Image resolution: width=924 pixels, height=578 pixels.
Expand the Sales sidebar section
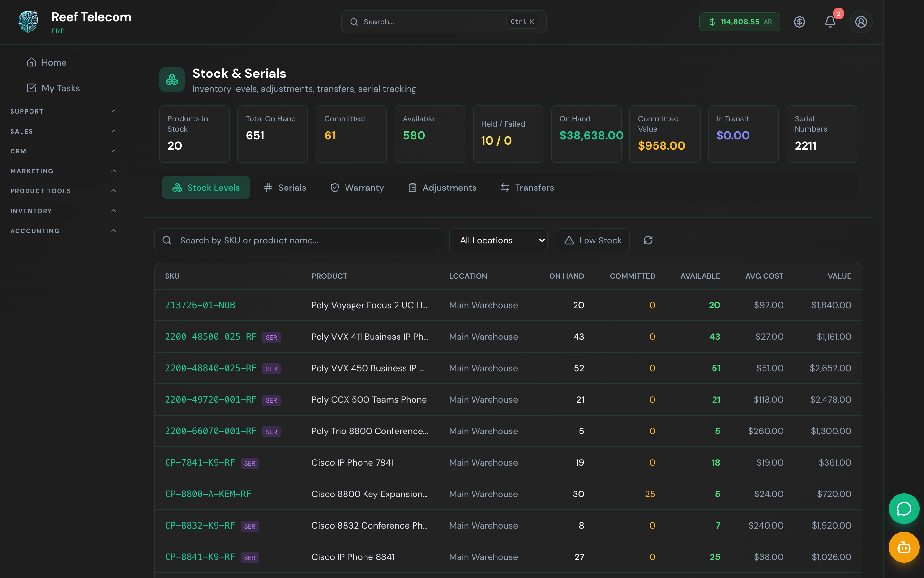[64, 131]
